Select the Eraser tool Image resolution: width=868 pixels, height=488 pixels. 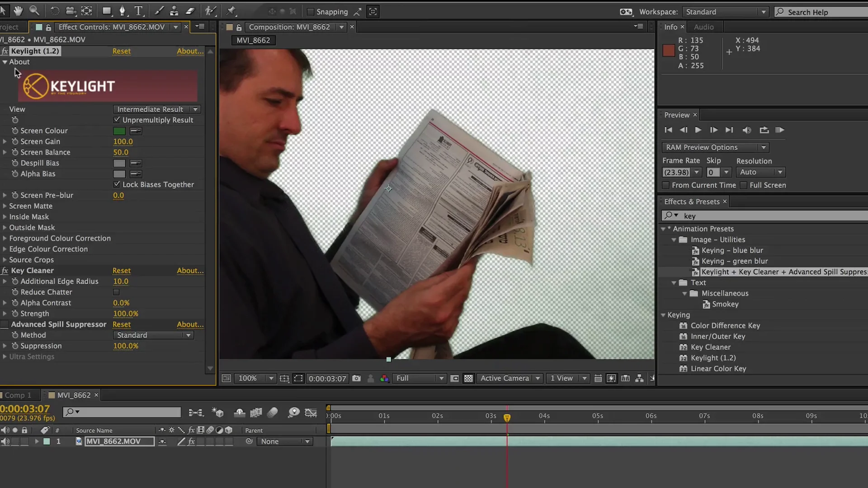[190, 11]
